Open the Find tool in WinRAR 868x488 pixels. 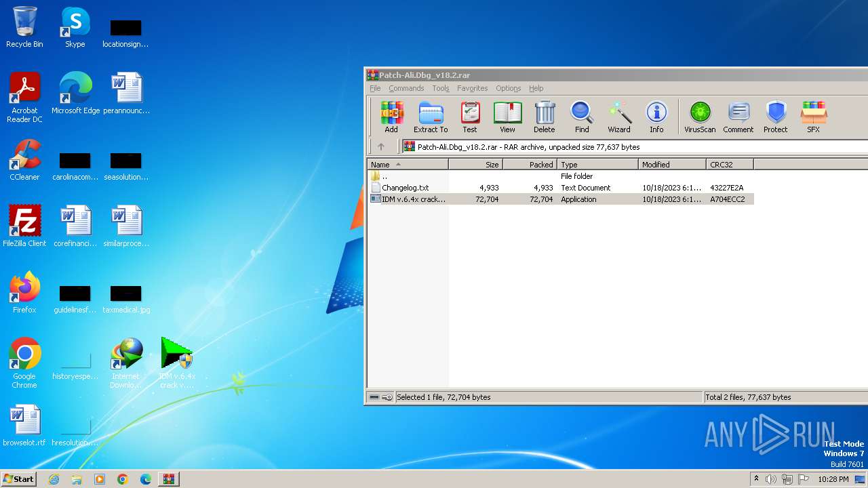click(582, 117)
